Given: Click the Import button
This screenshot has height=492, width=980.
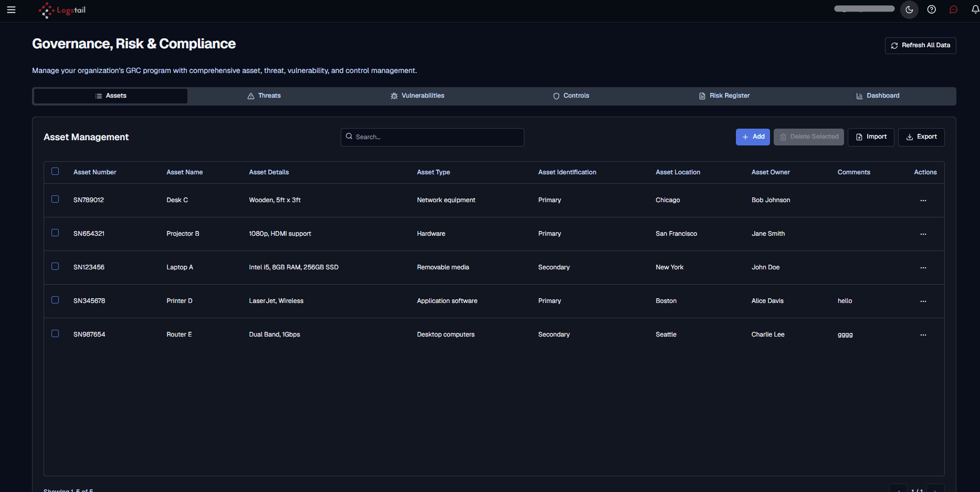Looking at the screenshot, I should [x=871, y=137].
